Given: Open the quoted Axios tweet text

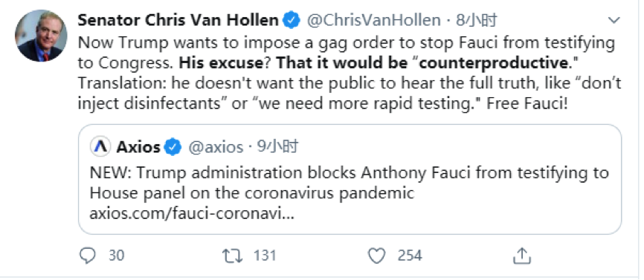Looking at the screenshot, I should click(349, 183).
